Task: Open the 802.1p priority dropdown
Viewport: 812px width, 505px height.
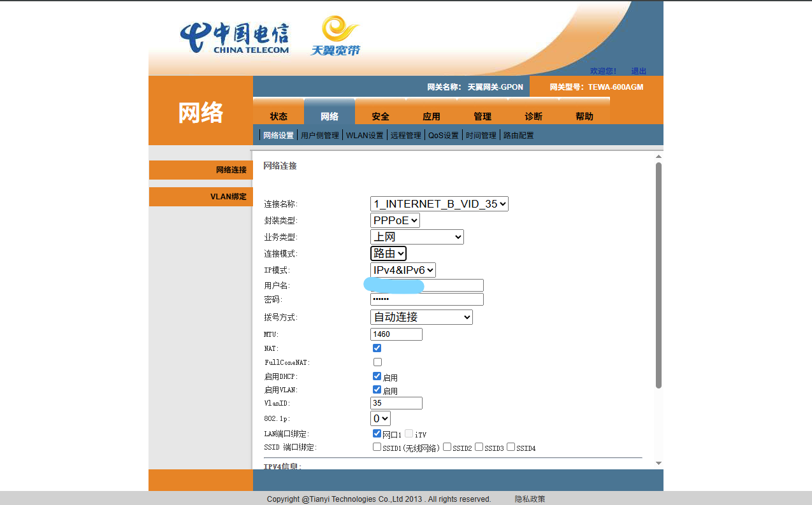Action: [380, 418]
